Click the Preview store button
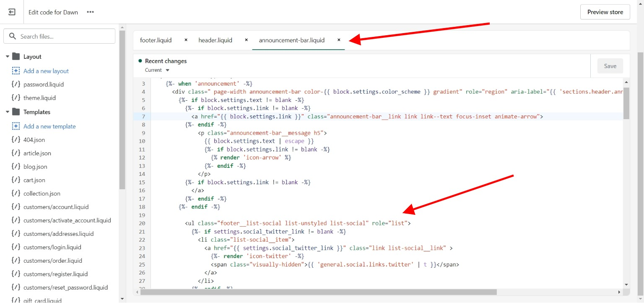644x303 pixels. pyautogui.click(x=605, y=12)
